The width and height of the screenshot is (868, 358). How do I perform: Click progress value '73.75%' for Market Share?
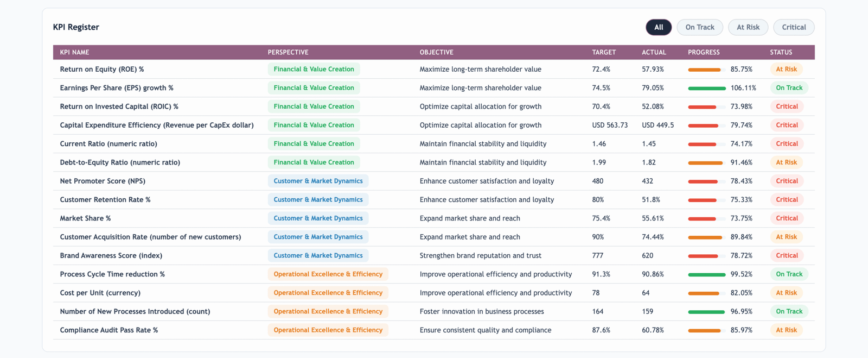pos(742,218)
